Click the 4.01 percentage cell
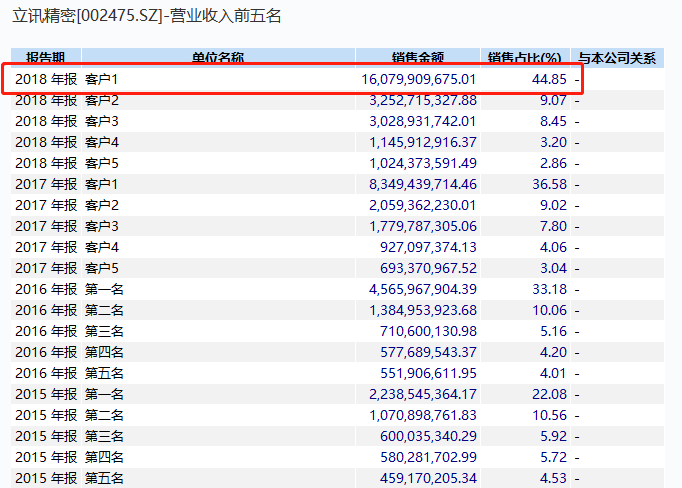Image resolution: width=682 pixels, height=488 pixels. (553, 373)
